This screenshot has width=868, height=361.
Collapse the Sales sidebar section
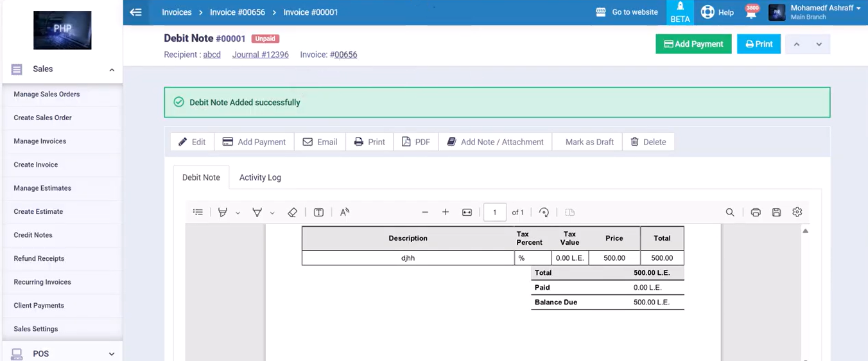[112, 69]
